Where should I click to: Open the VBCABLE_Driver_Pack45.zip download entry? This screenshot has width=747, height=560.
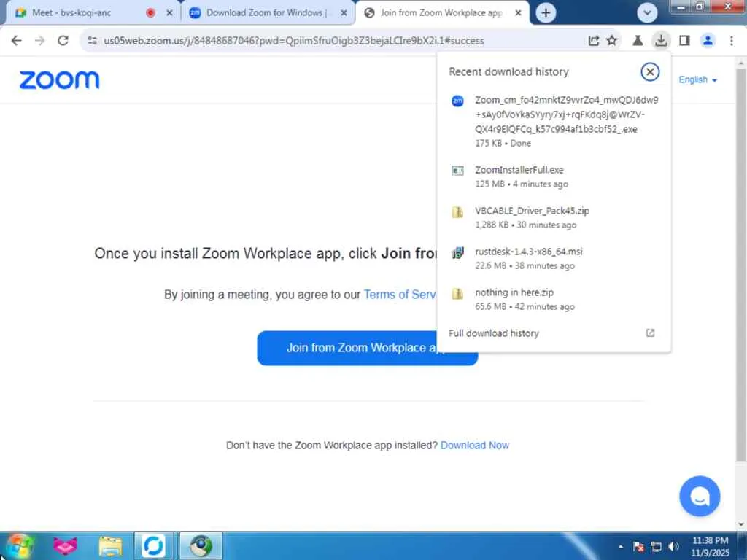554,217
